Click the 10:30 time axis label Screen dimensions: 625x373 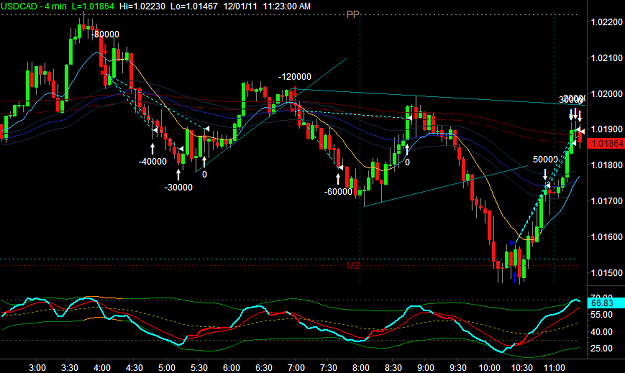pyautogui.click(x=521, y=367)
